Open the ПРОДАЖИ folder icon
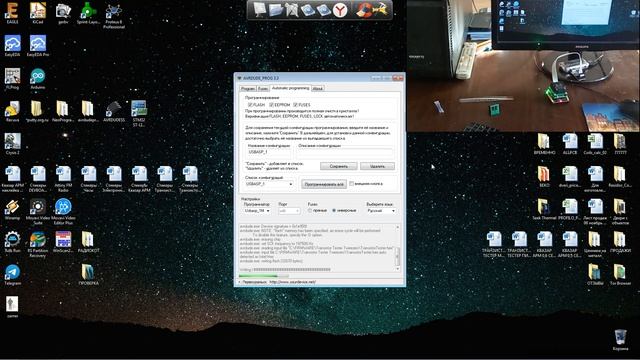The height and width of the screenshot is (360, 640). click(x=620, y=242)
